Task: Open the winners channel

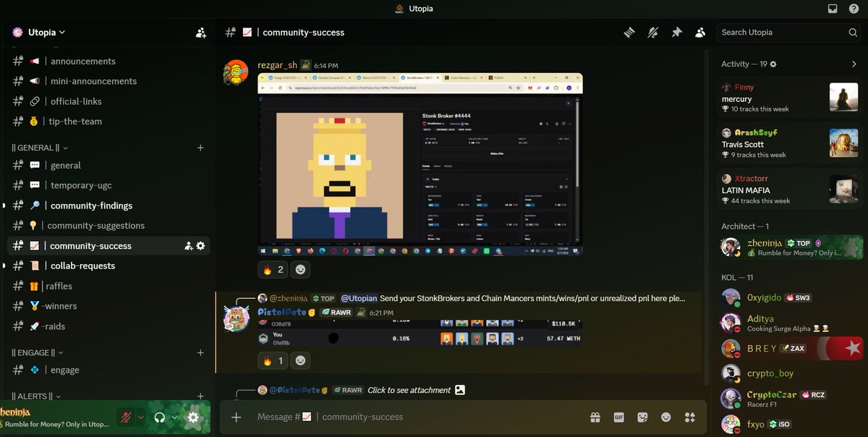Action: pyautogui.click(x=109, y=306)
